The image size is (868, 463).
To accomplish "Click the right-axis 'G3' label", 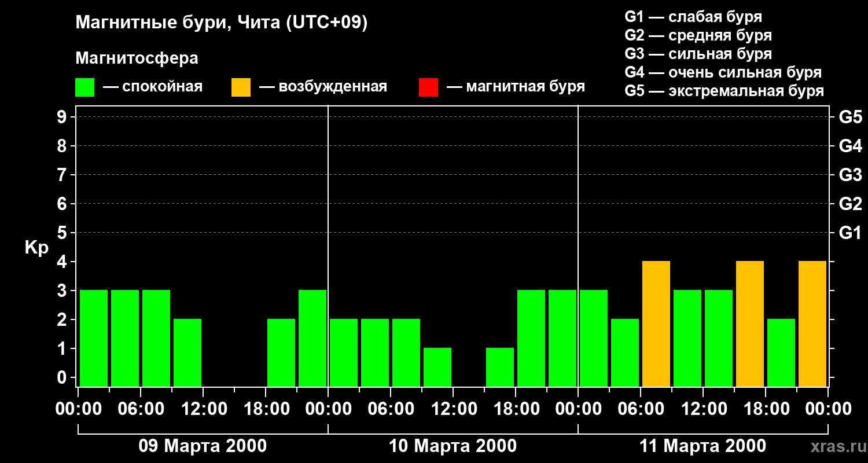I will tap(850, 175).
